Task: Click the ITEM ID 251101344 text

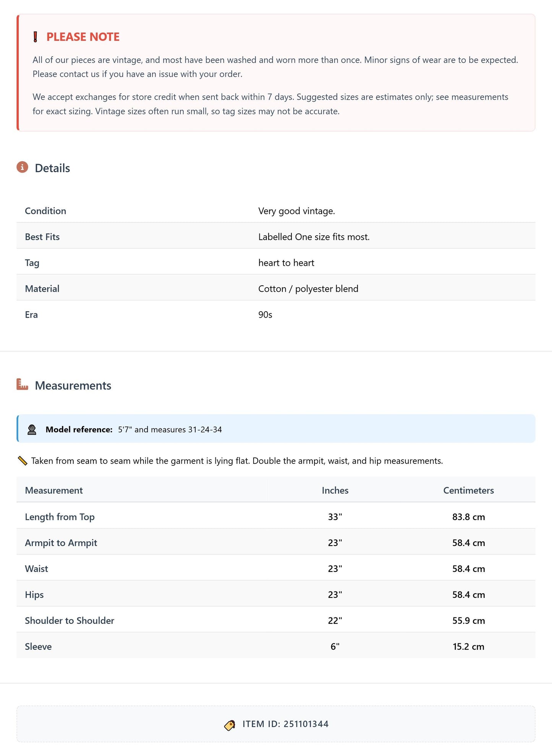Action: click(285, 724)
